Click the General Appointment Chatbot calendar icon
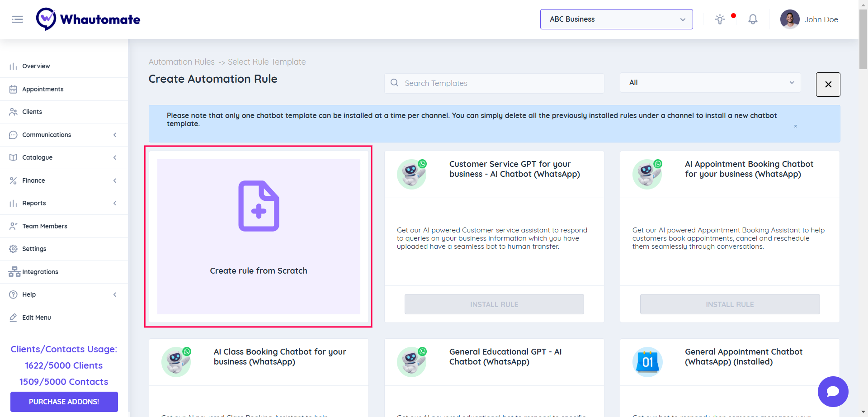The image size is (868, 417). pyautogui.click(x=647, y=362)
